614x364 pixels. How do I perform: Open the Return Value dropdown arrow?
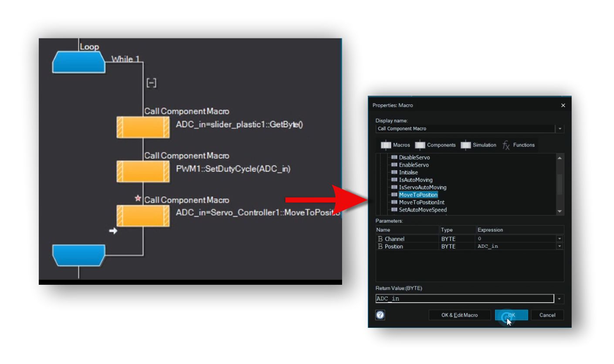(x=560, y=299)
